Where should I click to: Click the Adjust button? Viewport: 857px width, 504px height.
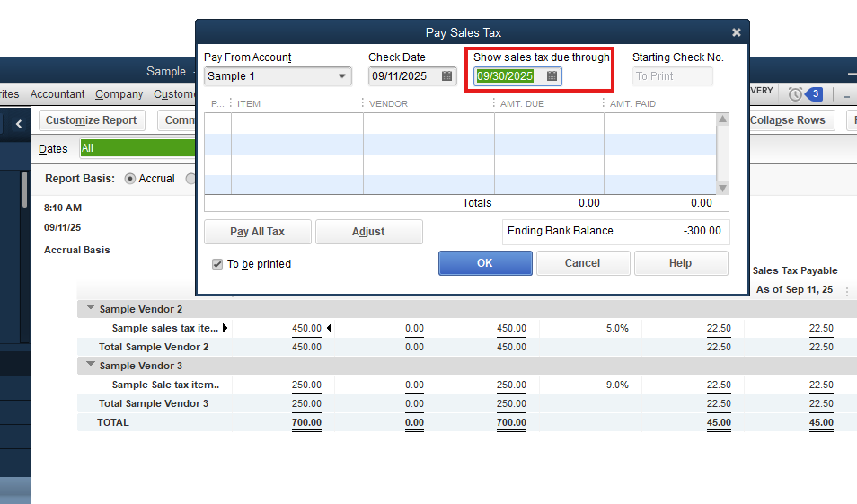368,232
